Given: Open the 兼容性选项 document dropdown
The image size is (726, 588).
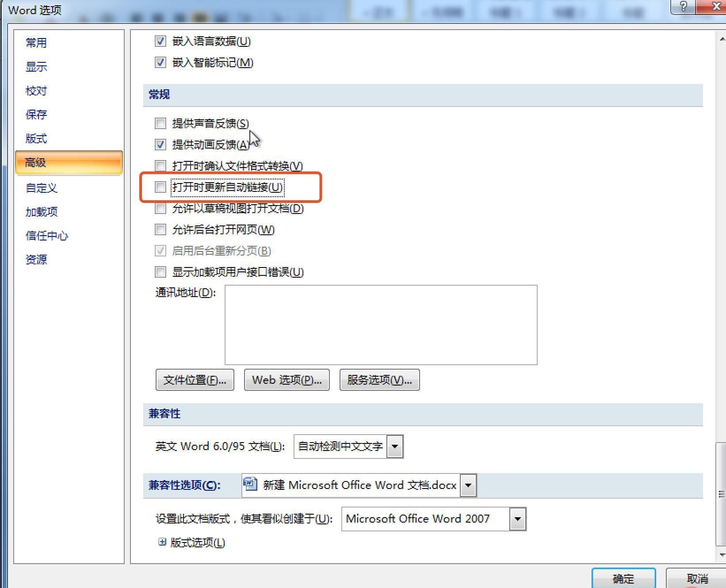Looking at the screenshot, I should [x=468, y=485].
